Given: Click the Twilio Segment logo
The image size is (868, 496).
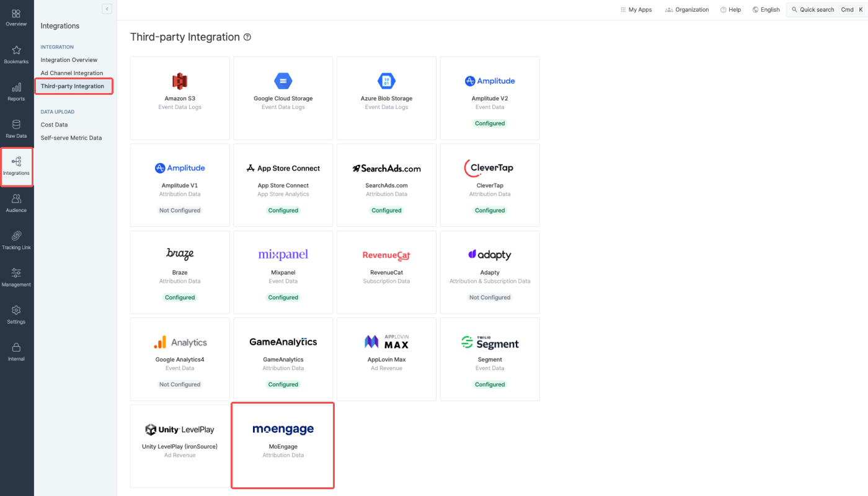Looking at the screenshot, I should pos(490,342).
